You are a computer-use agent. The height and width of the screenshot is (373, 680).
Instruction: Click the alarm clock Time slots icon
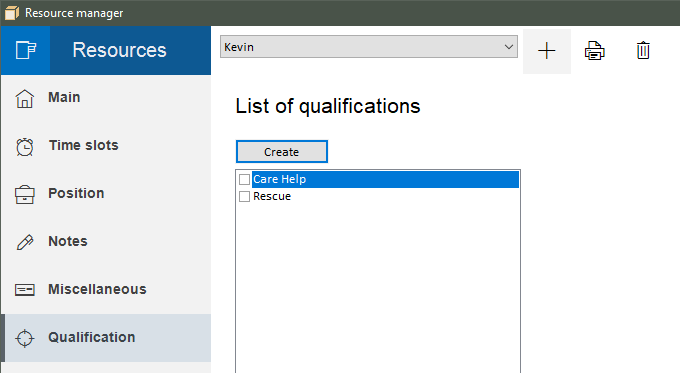[25, 147]
